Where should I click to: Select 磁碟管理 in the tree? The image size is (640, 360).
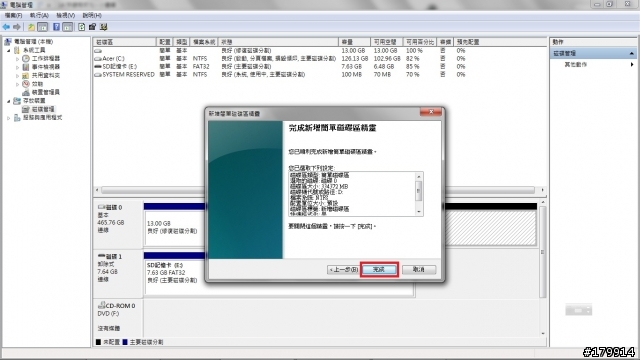pos(43,109)
